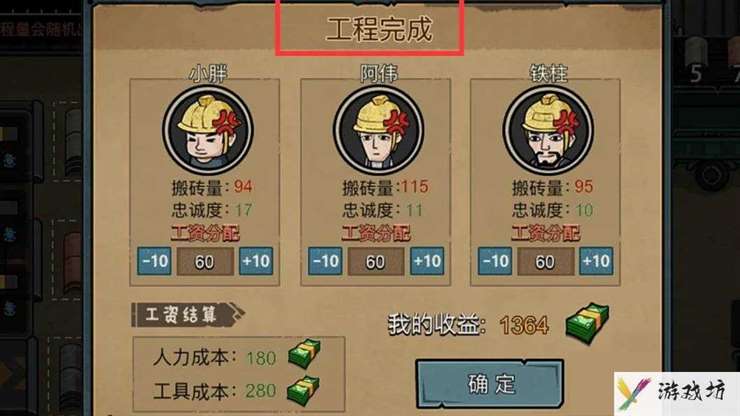Click cash stack beside 我的收益
The height and width of the screenshot is (416, 740).
coord(588,323)
